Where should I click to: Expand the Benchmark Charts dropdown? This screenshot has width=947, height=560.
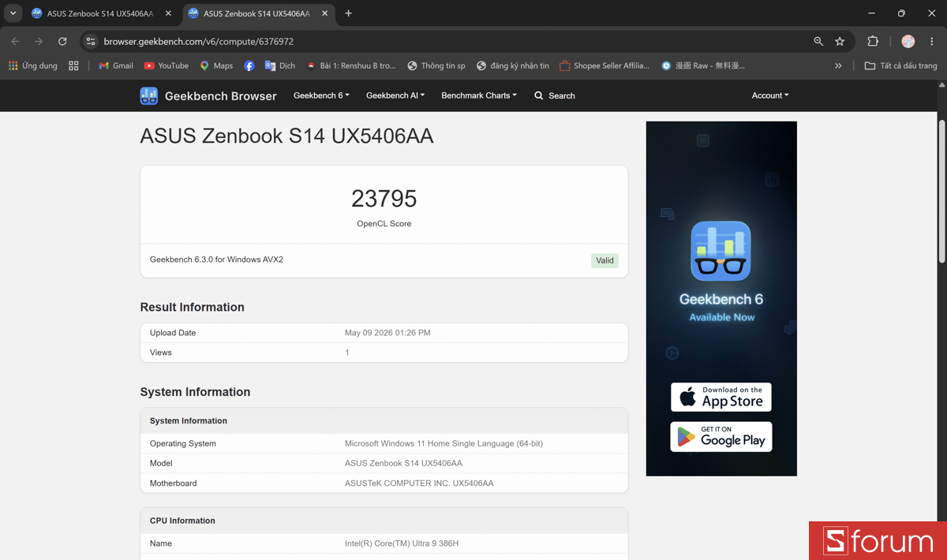[479, 95]
